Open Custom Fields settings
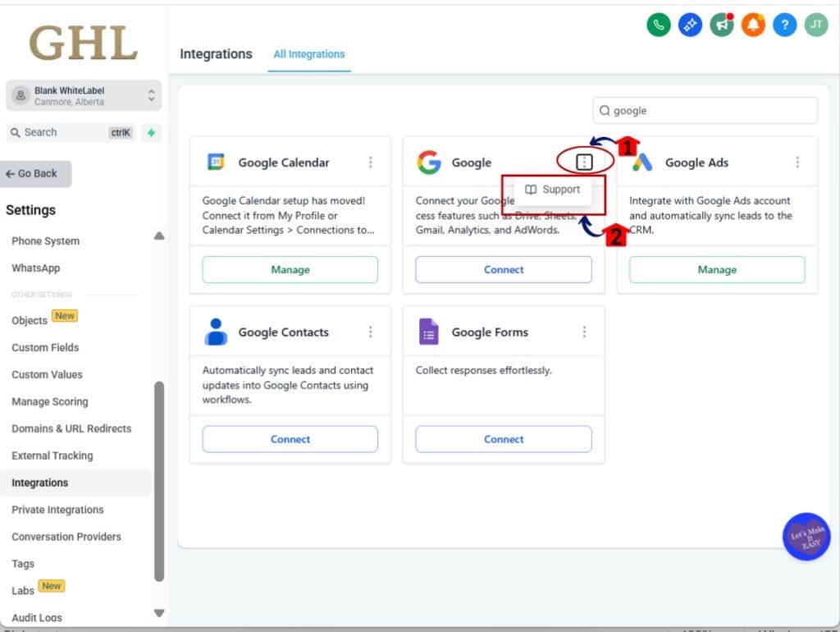Viewport: 840px width, 632px height. [45, 347]
